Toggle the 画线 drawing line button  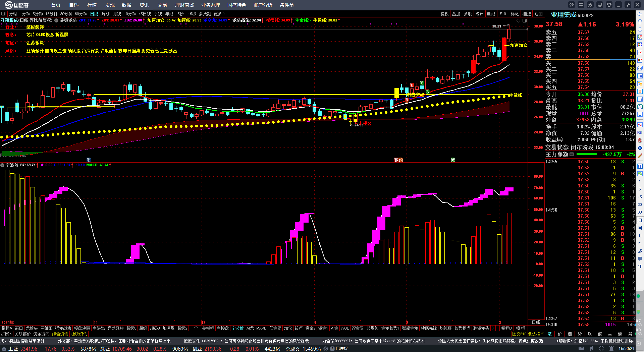coord(491,14)
